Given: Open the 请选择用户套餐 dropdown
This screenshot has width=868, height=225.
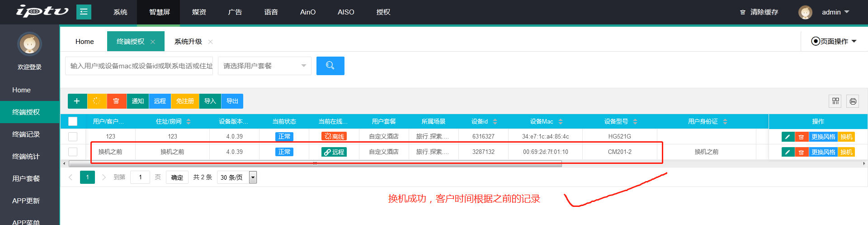Looking at the screenshot, I should point(264,66).
